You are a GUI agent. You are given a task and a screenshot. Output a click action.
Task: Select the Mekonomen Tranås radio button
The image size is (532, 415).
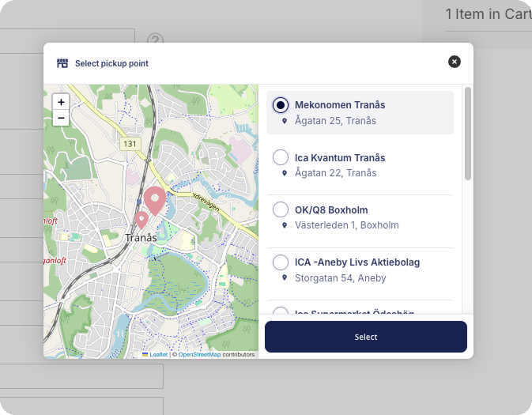tap(281, 105)
